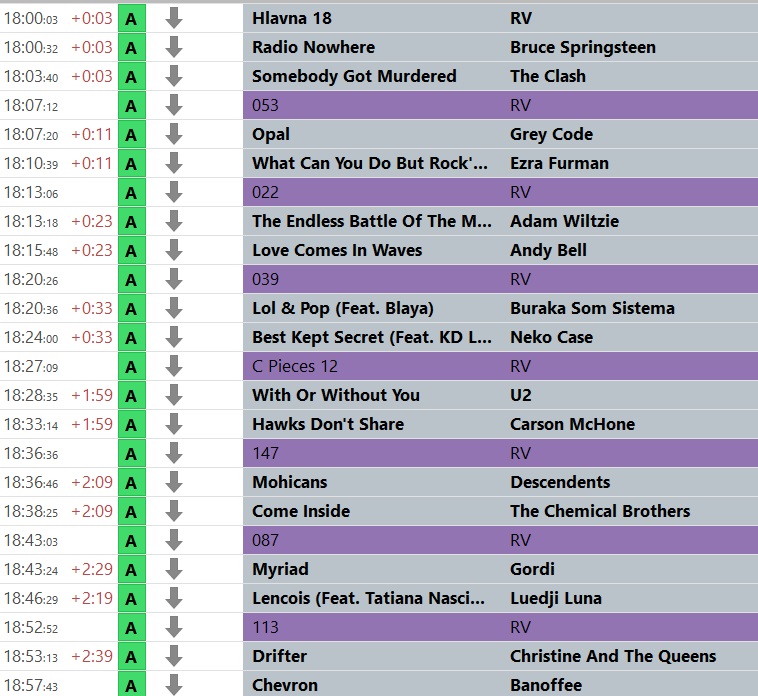758x696 pixels.
Task: Click the 18:00:03 start time
Action: 31,19
